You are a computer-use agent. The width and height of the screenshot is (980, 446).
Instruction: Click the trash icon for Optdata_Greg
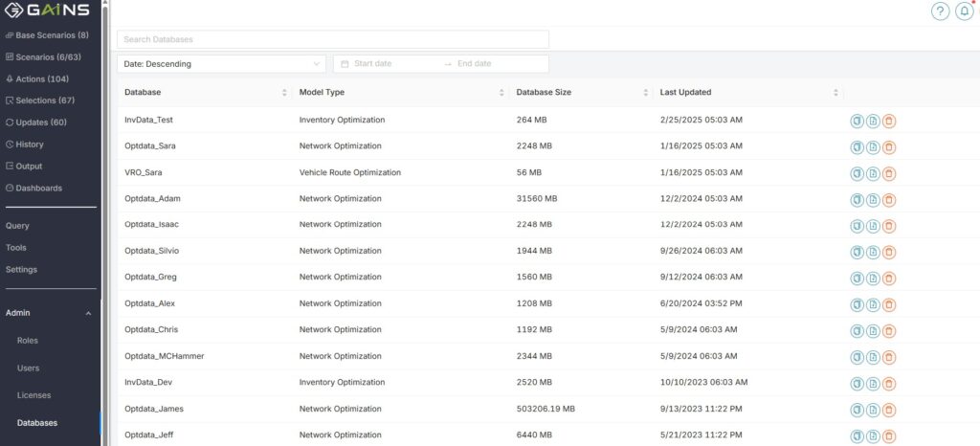[889, 279]
